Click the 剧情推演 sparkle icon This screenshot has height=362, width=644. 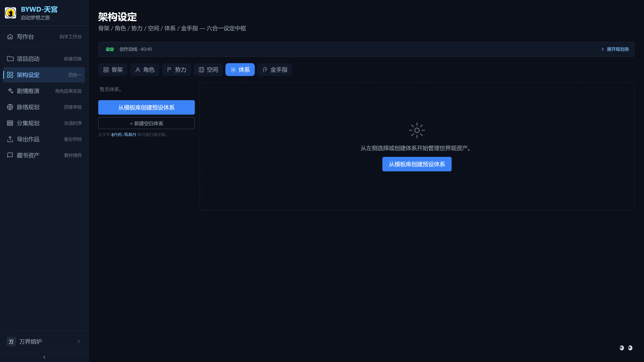pos(10,91)
